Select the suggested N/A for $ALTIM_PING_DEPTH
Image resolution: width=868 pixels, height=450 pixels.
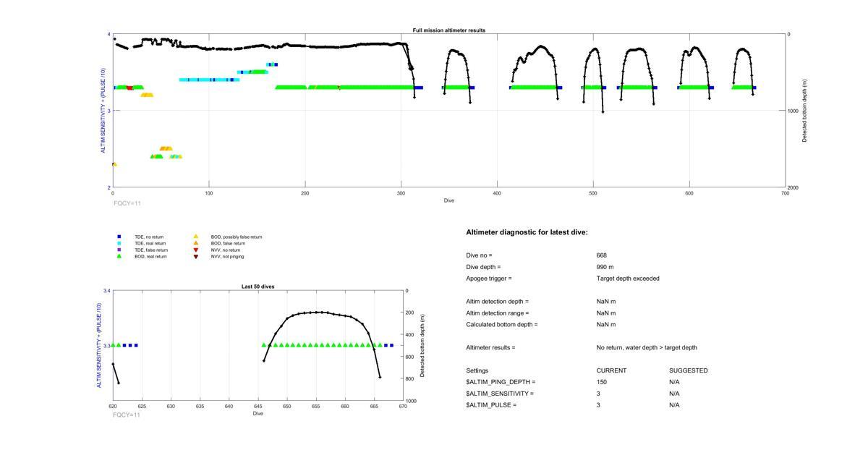(x=675, y=382)
